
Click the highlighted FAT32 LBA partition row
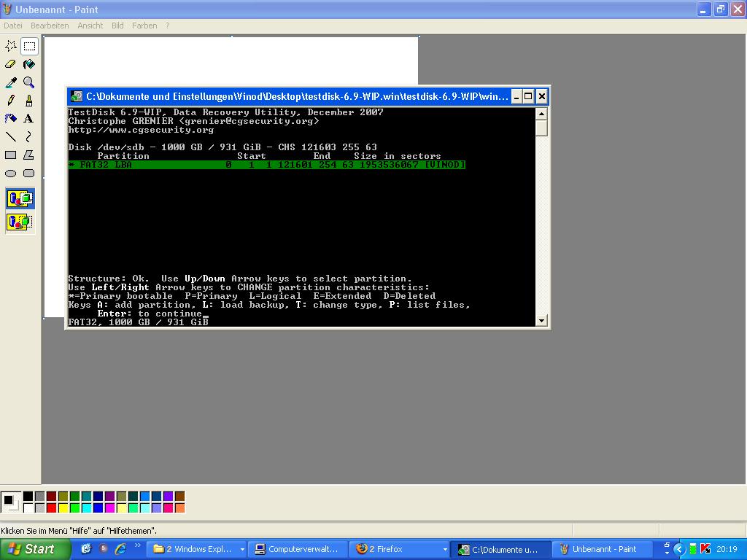point(267,165)
